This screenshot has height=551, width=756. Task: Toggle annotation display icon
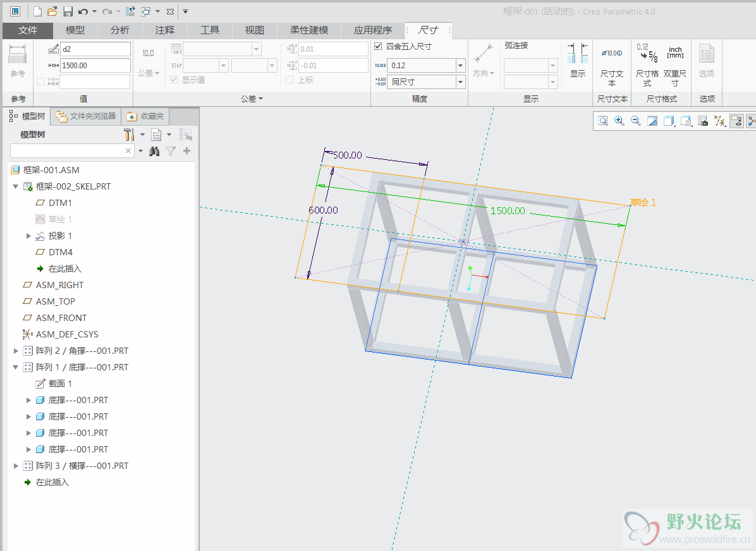tap(736, 121)
